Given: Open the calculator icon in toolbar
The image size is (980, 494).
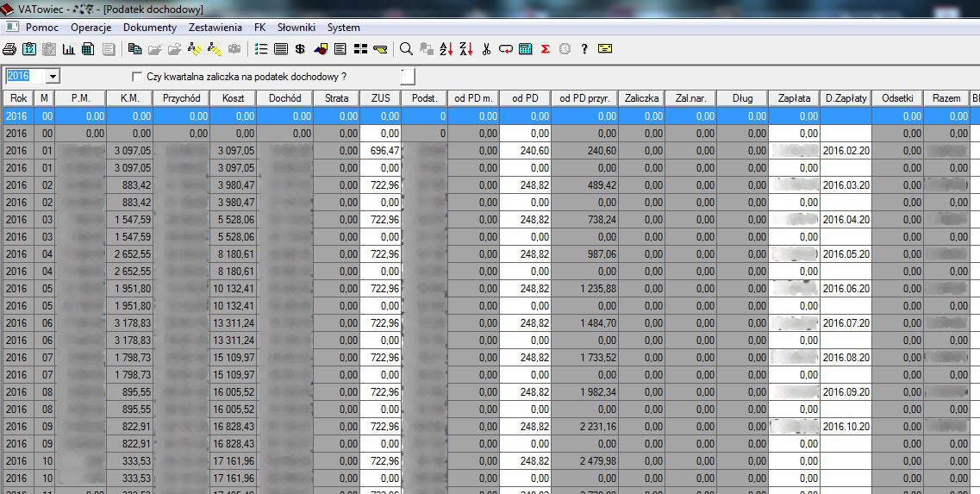Looking at the screenshot, I should [x=525, y=49].
